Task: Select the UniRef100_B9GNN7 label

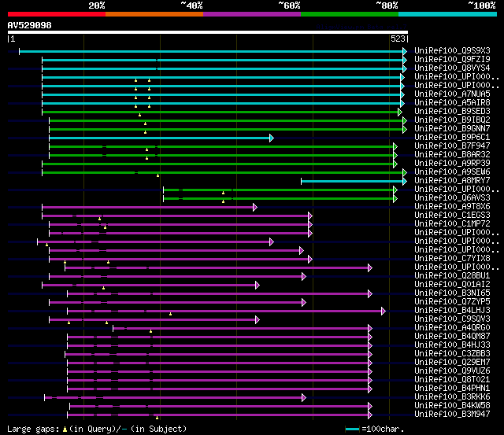Action: click(452, 128)
